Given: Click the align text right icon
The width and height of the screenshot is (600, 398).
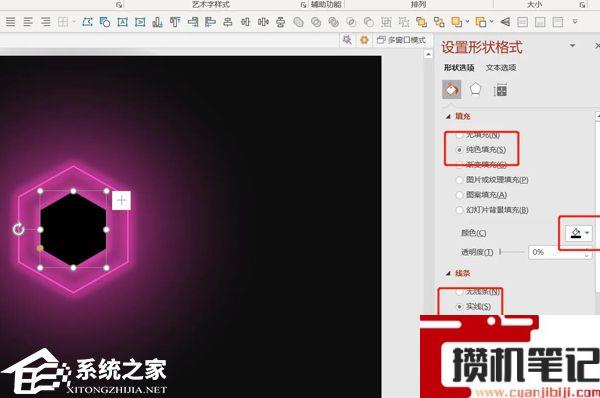Looking at the screenshot, I should tap(46, 22).
